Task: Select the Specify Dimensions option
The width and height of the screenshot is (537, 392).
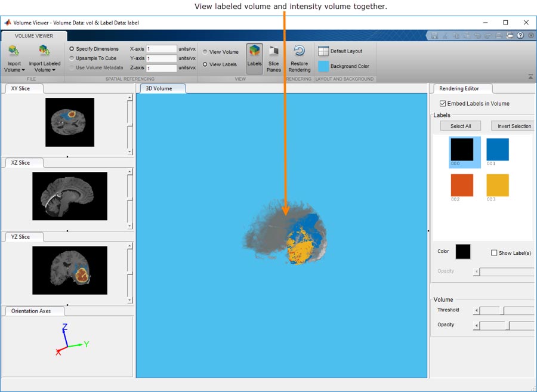Action: 72,49
